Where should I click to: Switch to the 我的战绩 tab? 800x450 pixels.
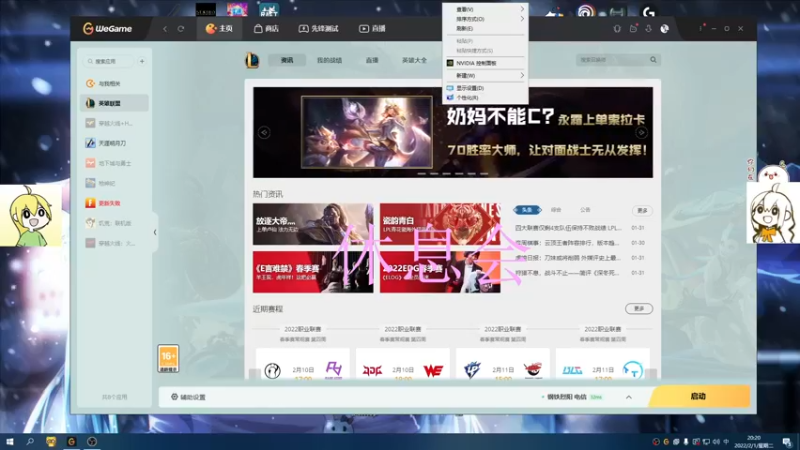pyautogui.click(x=329, y=60)
